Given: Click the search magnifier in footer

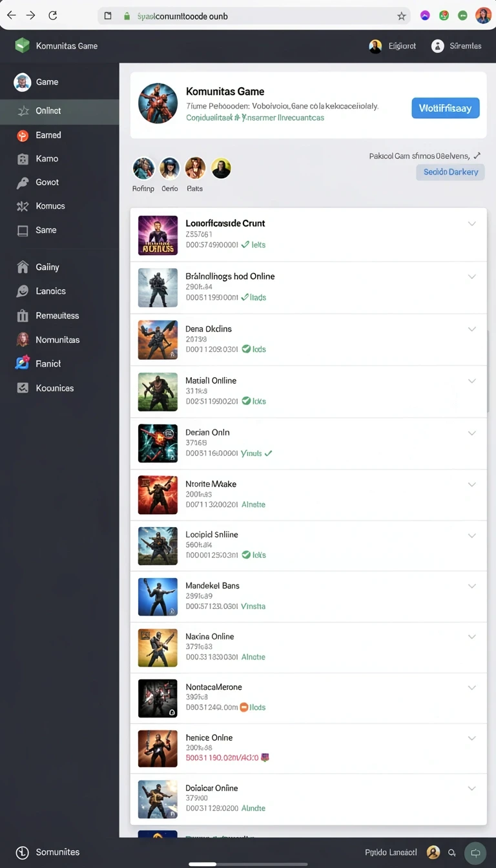Looking at the screenshot, I should [452, 853].
